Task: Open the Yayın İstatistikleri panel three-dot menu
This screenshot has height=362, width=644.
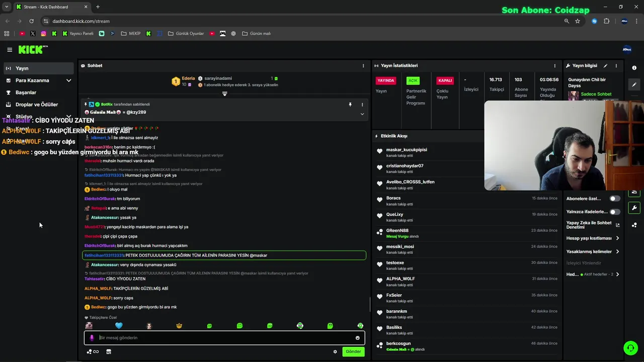Action: click(555, 66)
